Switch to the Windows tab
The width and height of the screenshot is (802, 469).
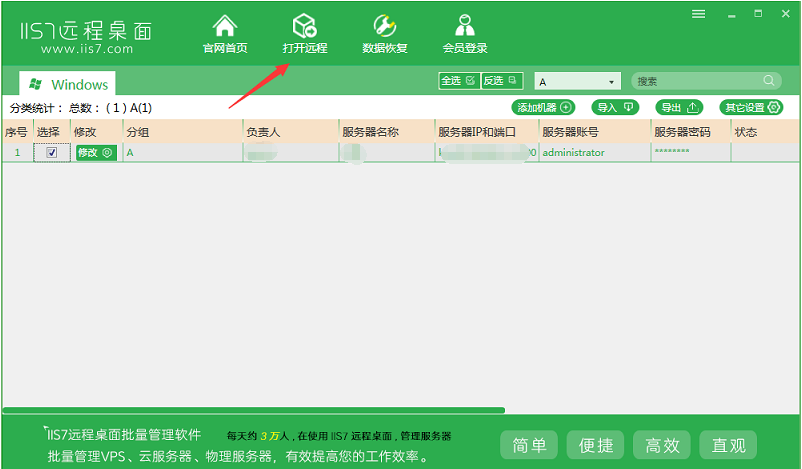coord(68,84)
